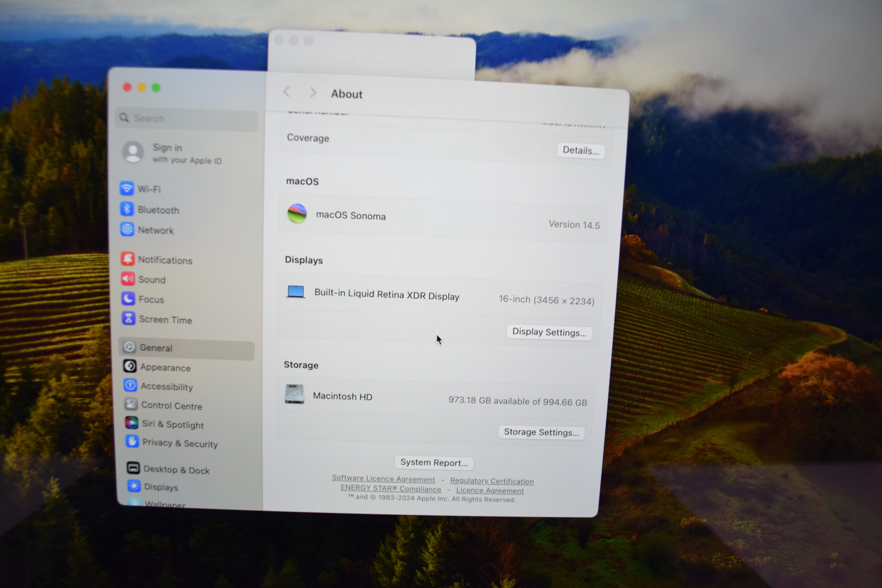Select Network label in sidebar
The image size is (882, 588).
[x=156, y=230]
